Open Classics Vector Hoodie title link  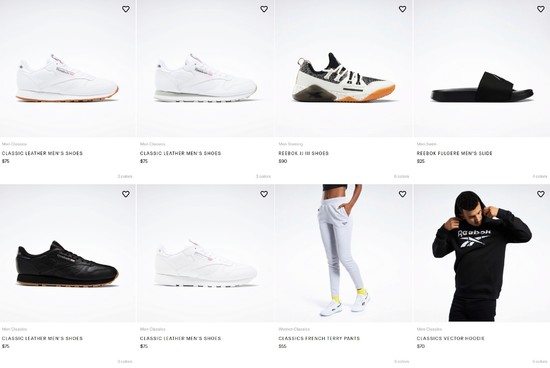pyautogui.click(x=451, y=339)
